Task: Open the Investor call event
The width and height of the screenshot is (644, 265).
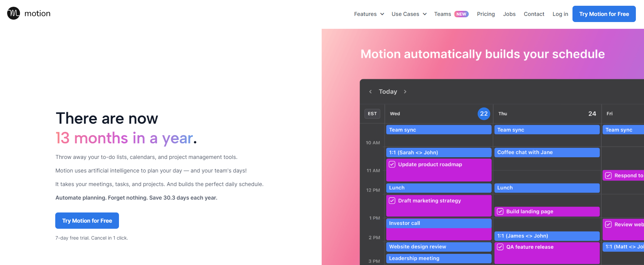Action: point(439,223)
